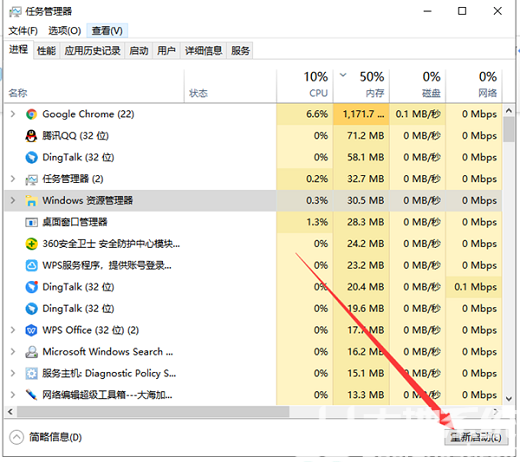Open the 查看(V) menu
The image size is (520, 463).
tap(107, 31)
